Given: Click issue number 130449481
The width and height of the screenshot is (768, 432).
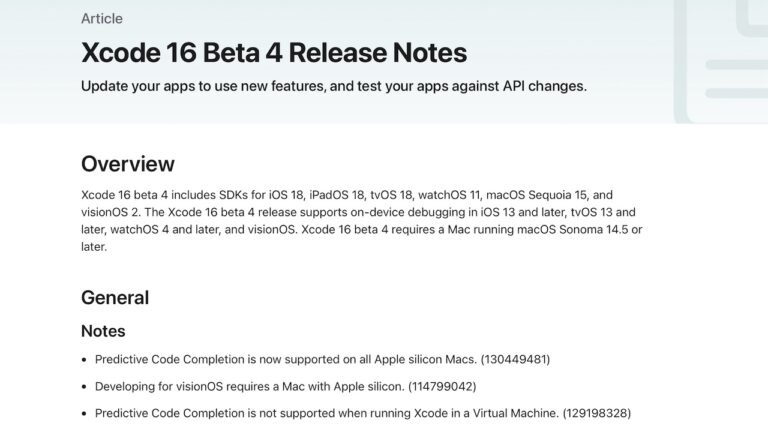Looking at the screenshot, I should [x=515, y=358].
